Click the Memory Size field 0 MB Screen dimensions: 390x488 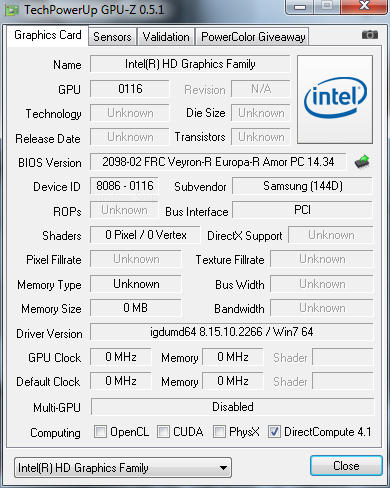tap(136, 308)
